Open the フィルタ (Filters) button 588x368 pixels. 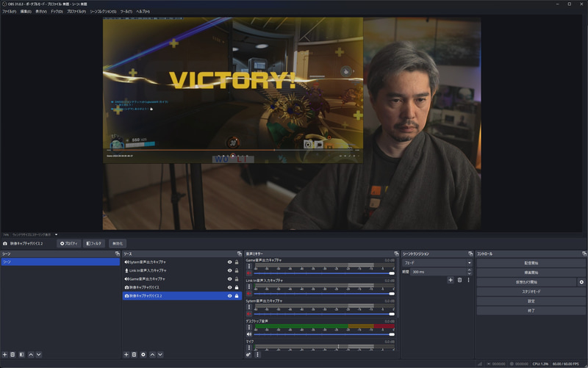tap(94, 244)
